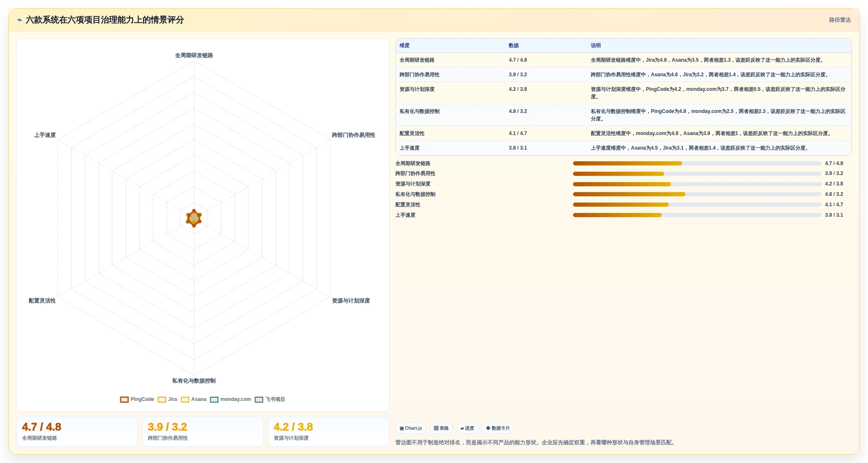The width and height of the screenshot is (868, 463).
Task: Click the 说明 column header
Action: click(596, 45)
